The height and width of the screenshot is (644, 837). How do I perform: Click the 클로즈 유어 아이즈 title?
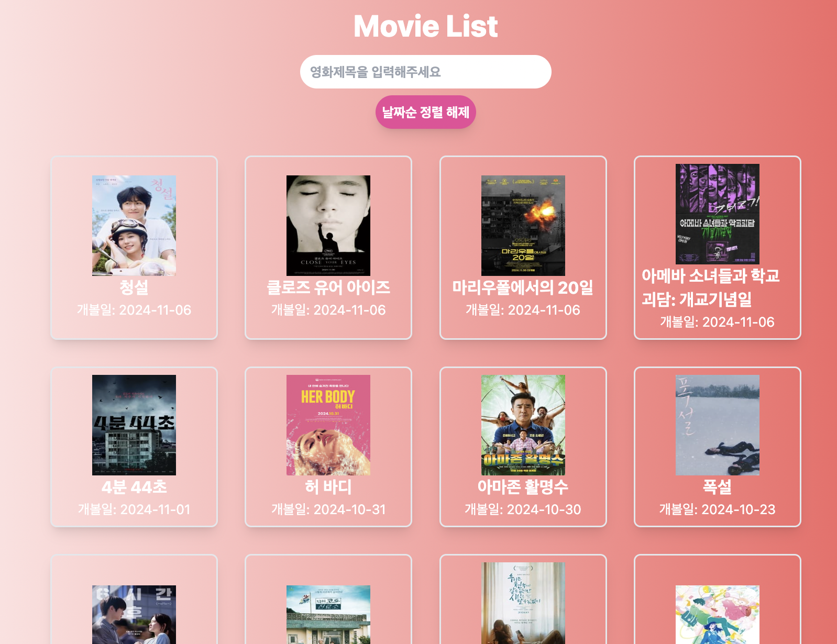(x=328, y=287)
